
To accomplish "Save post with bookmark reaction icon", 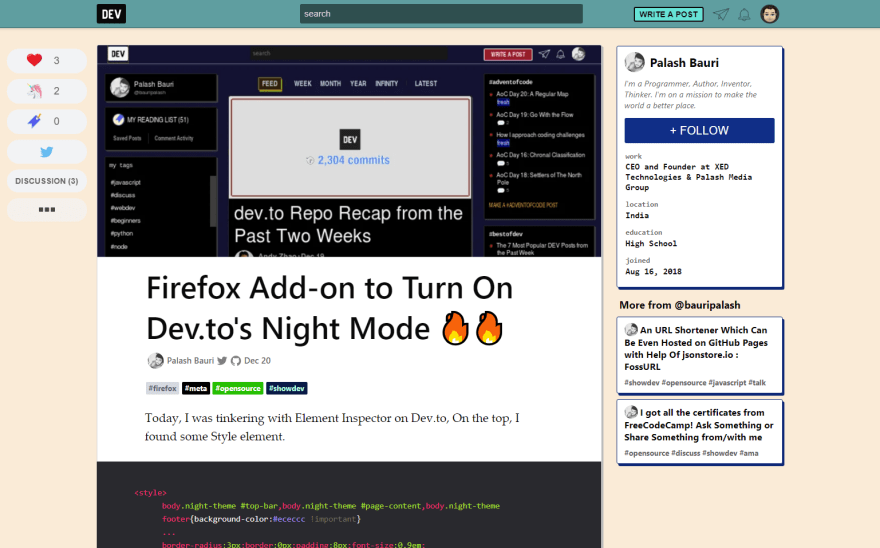I will coord(47,121).
